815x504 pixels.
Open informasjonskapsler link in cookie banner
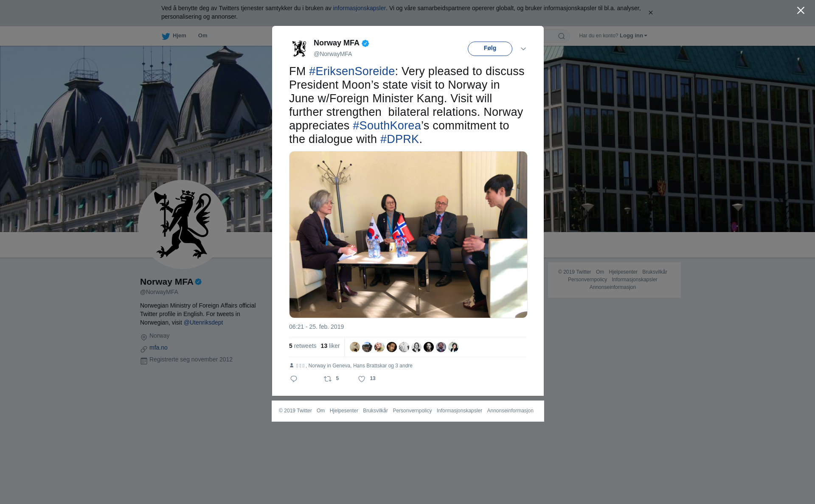click(359, 8)
